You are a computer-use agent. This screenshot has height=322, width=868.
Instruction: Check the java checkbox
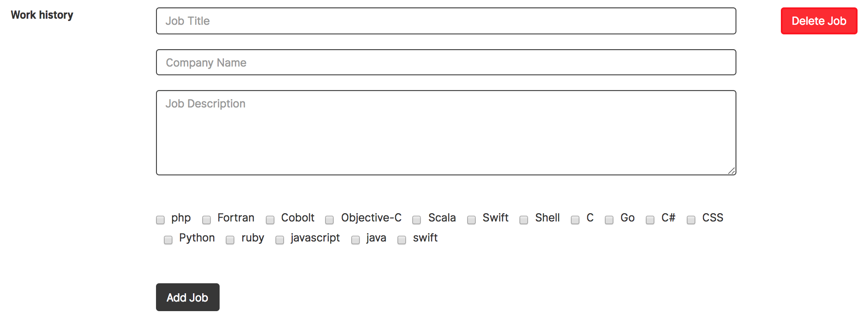pyautogui.click(x=356, y=240)
